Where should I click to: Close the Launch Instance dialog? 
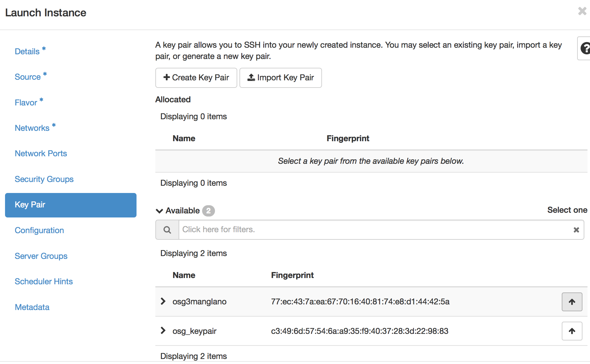(x=582, y=11)
